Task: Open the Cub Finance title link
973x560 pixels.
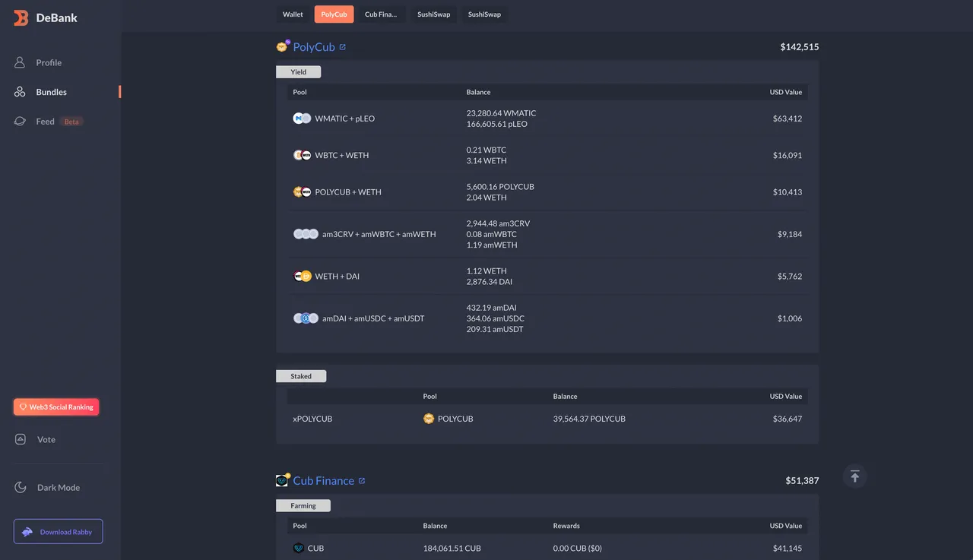Action: (x=324, y=480)
